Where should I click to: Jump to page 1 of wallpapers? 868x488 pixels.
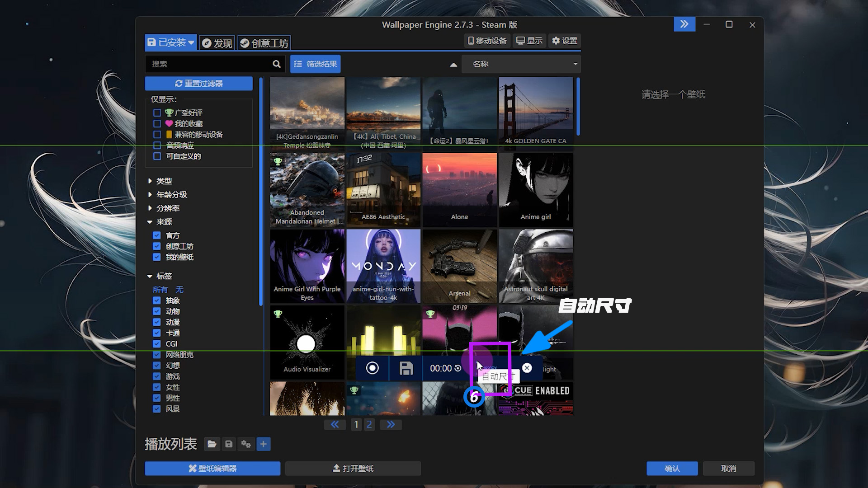pyautogui.click(x=356, y=424)
